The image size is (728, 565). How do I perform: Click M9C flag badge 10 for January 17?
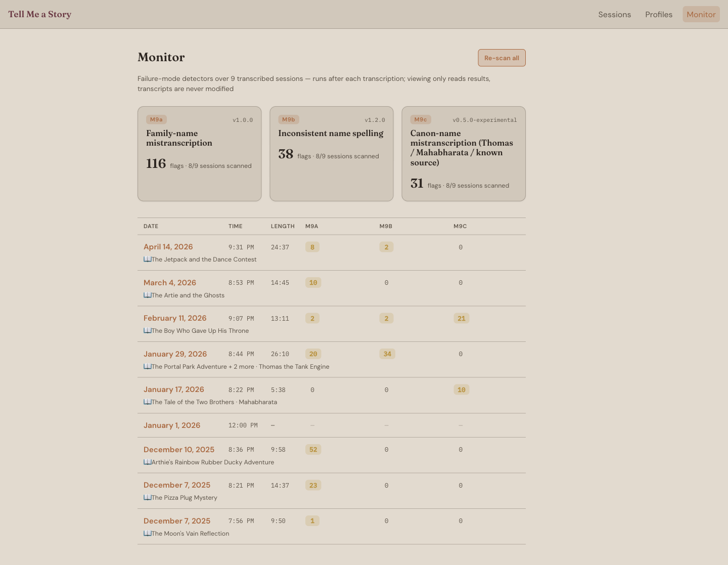(461, 390)
